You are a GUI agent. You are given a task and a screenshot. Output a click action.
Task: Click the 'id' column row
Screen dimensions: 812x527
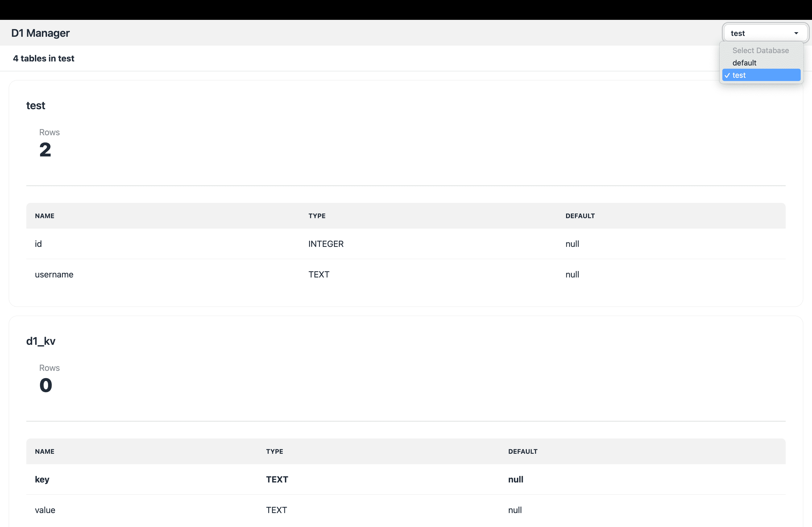(38, 244)
